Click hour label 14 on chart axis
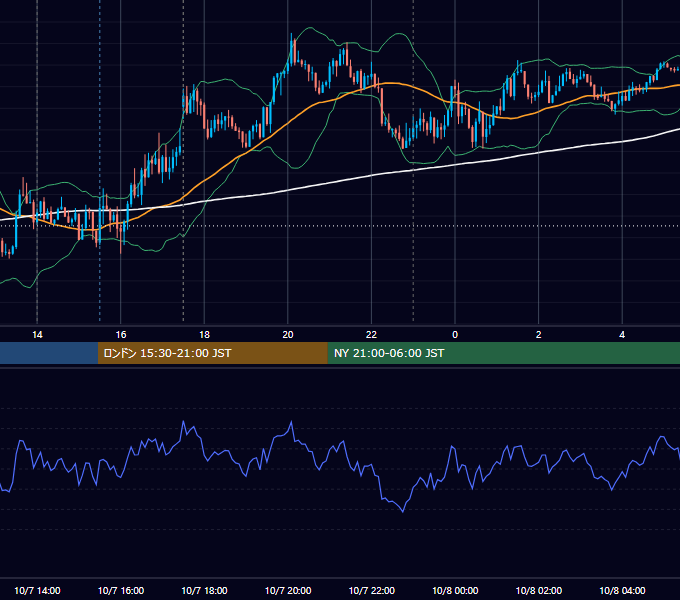This screenshot has width=680, height=600. pos(37,335)
